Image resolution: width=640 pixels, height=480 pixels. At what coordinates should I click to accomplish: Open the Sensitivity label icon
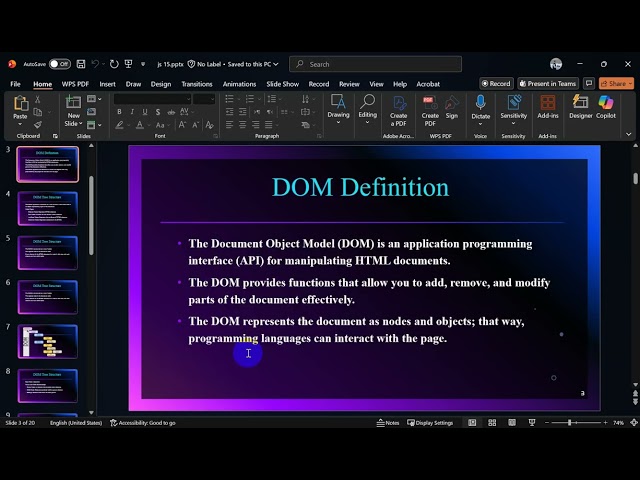click(513, 102)
